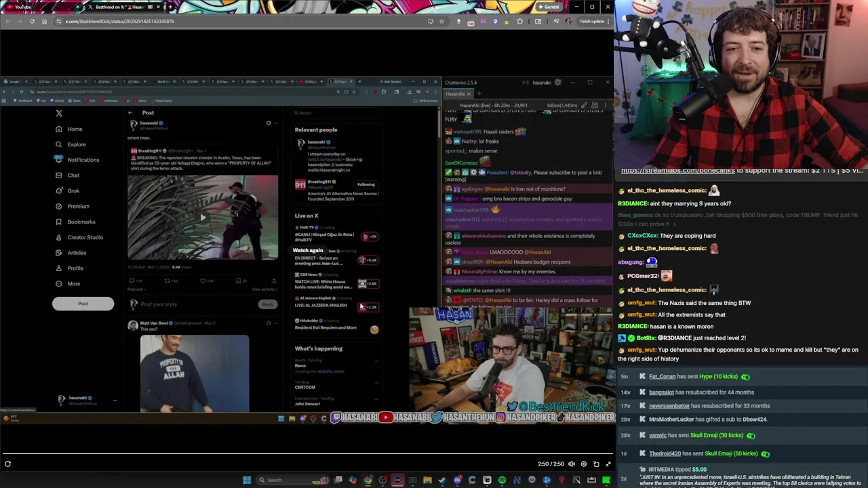This screenshot has height=488, width=868.
Task: Go forward using the browser forward arrow
Action: (x=20, y=21)
